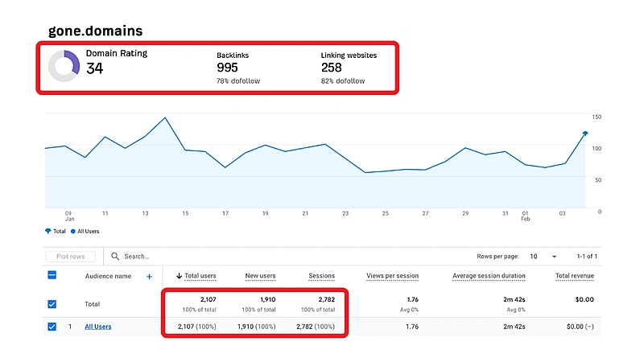Viewport: 644px width, 362px height.
Task: Sort by Sessions column header
Action: (322, 276)
